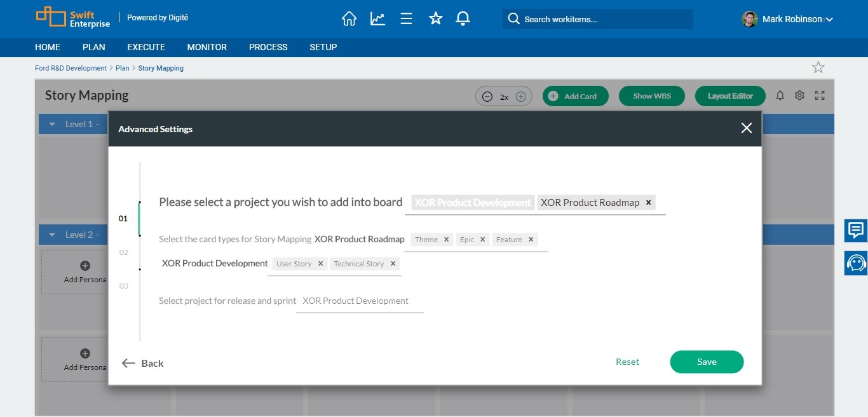This screenshot has width=868, height=417.
Task: Open the hamburger list menu icon
Action: [407, 19]
